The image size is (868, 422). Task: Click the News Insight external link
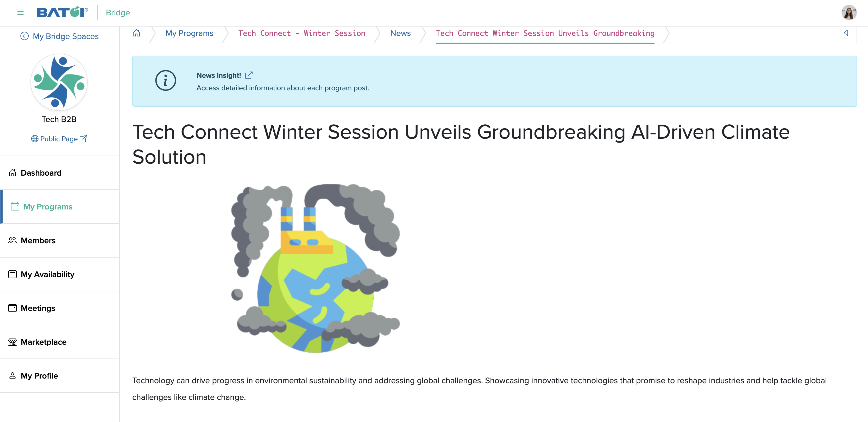point(250,75)
